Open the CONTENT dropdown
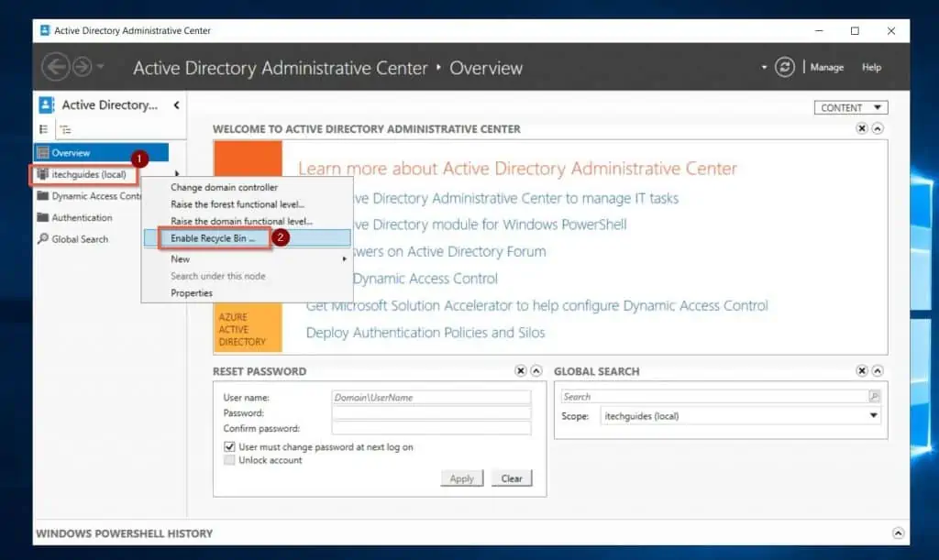This screenshot has height=560, width=939. [850, 107]
